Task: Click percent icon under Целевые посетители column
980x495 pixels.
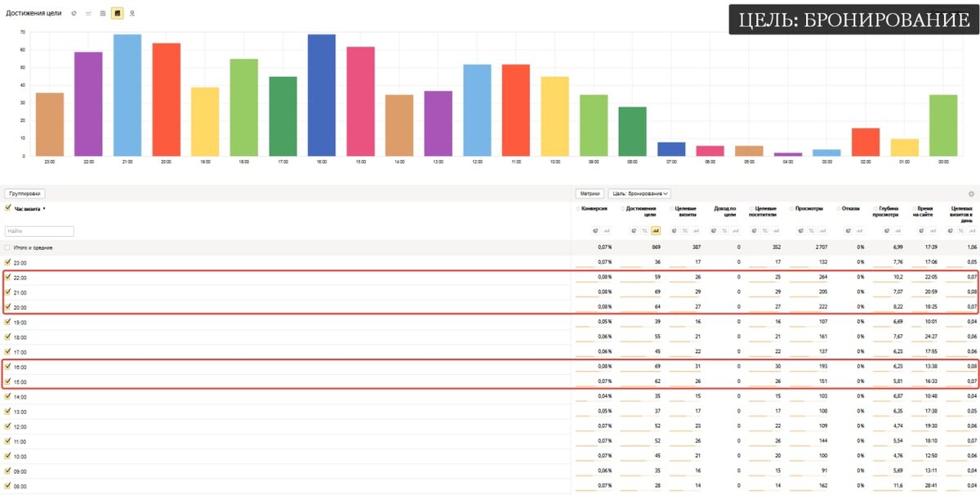Action: tap(765, 231)
